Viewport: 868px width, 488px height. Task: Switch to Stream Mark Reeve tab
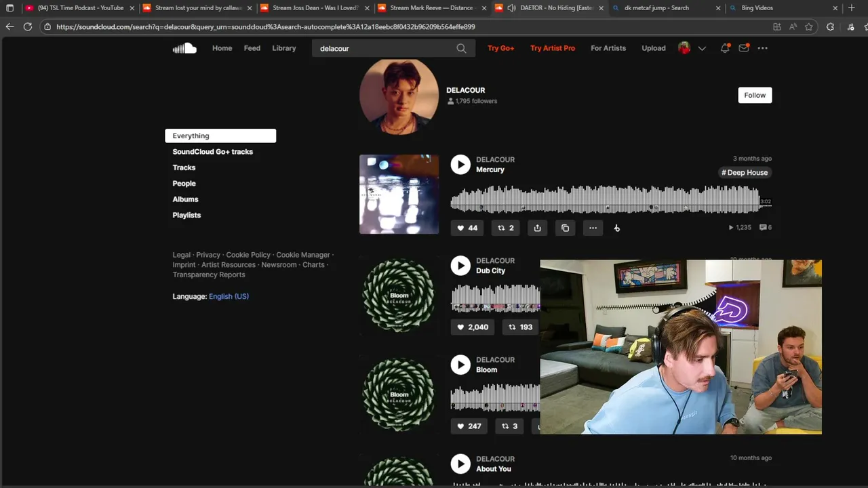(432, 8)
